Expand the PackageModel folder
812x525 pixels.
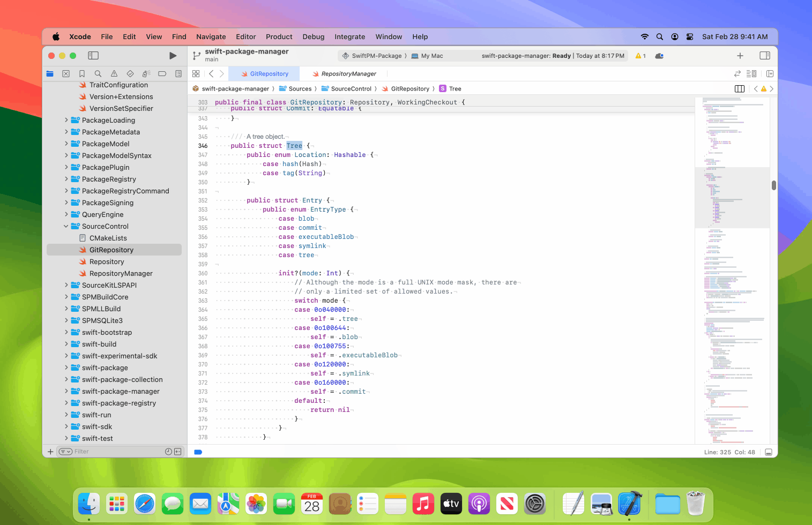[66, 144]
